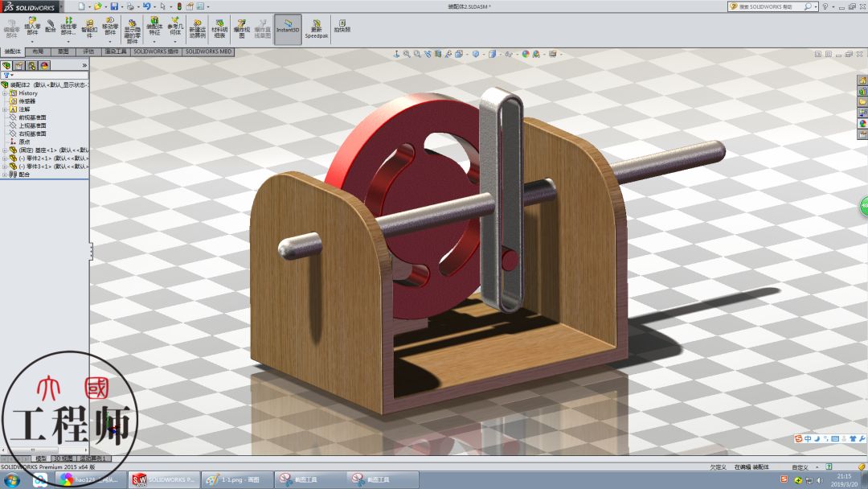Expand the 注解 annotations tree node
Viewport: 868px width, 489px height.
(5, 109)
